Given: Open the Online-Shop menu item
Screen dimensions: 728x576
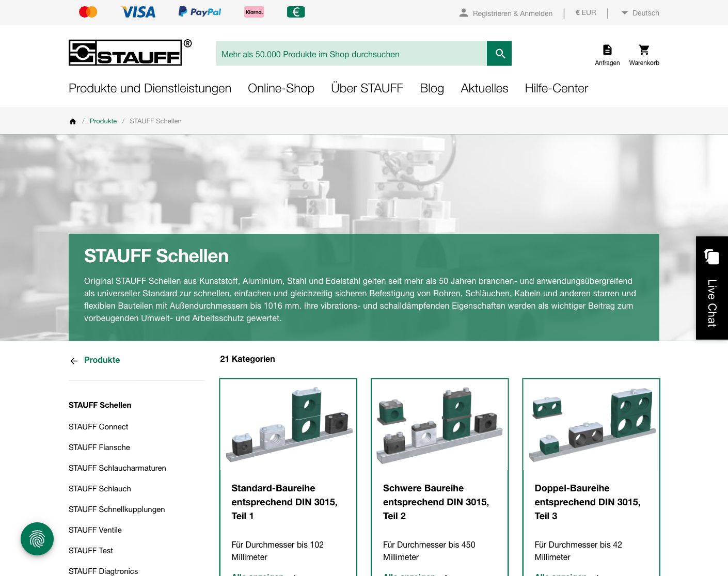Looking at the screenshot, I should click(x=281, y=88).
